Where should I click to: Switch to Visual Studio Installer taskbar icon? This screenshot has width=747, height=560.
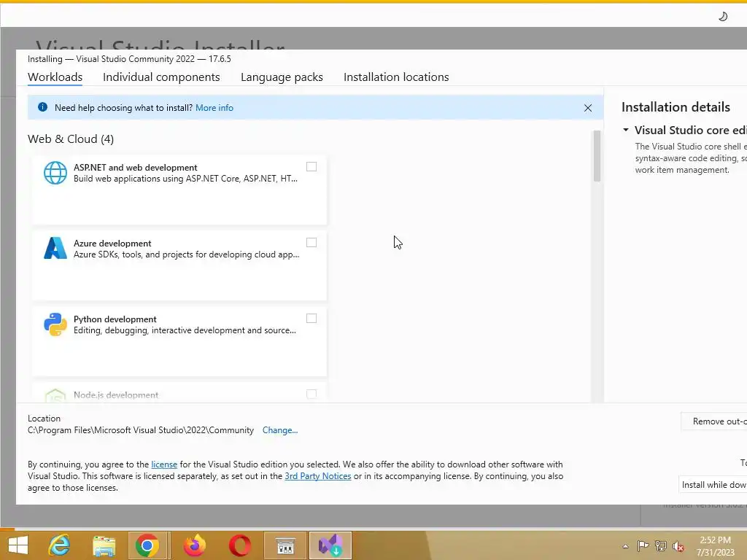click(330, 545)
